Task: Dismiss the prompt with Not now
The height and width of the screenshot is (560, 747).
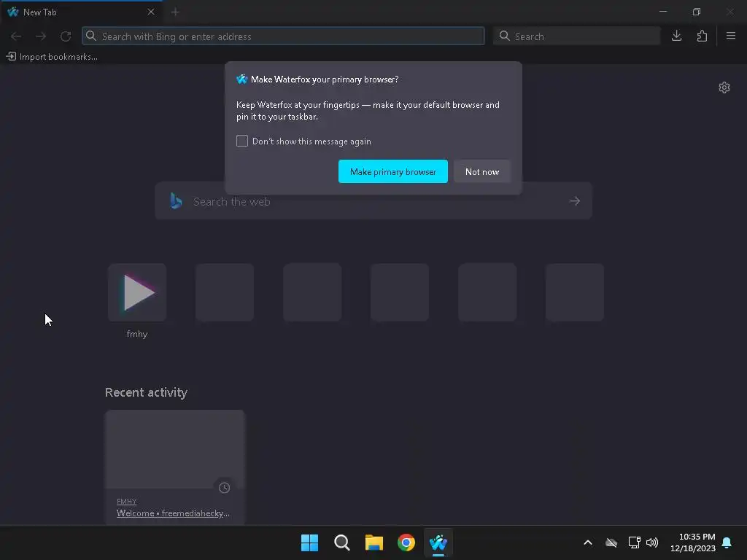Action: pos(481,171)
